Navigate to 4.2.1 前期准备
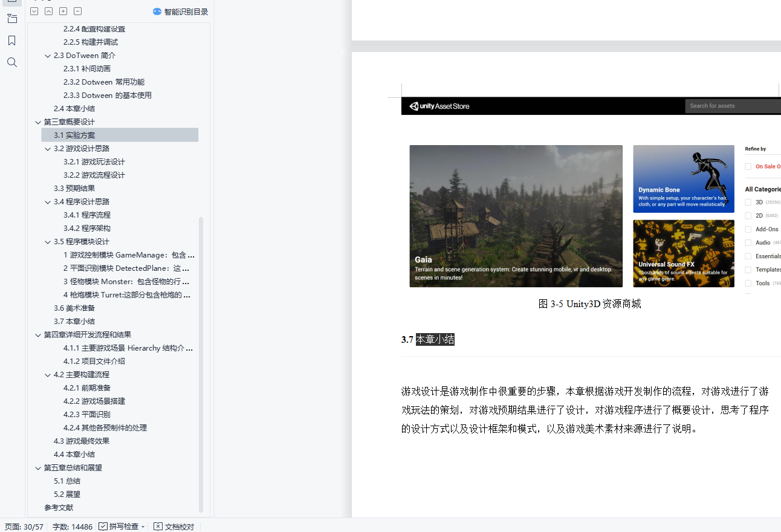The height and width of the screenshot is (532, 781). click(87, 388)
